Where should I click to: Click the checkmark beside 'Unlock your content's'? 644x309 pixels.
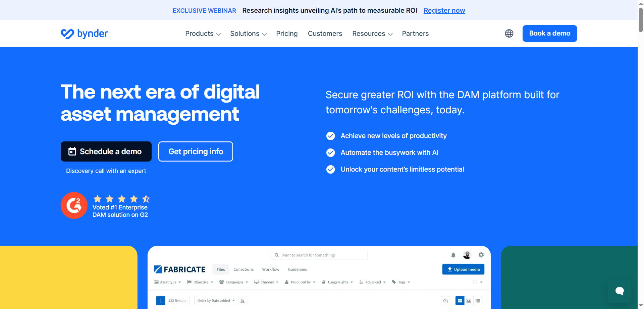click(331, 169)
